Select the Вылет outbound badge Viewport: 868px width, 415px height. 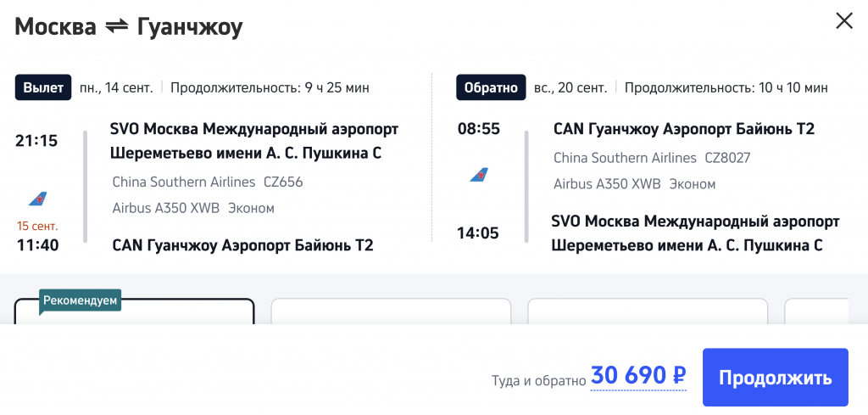(42, 87)
